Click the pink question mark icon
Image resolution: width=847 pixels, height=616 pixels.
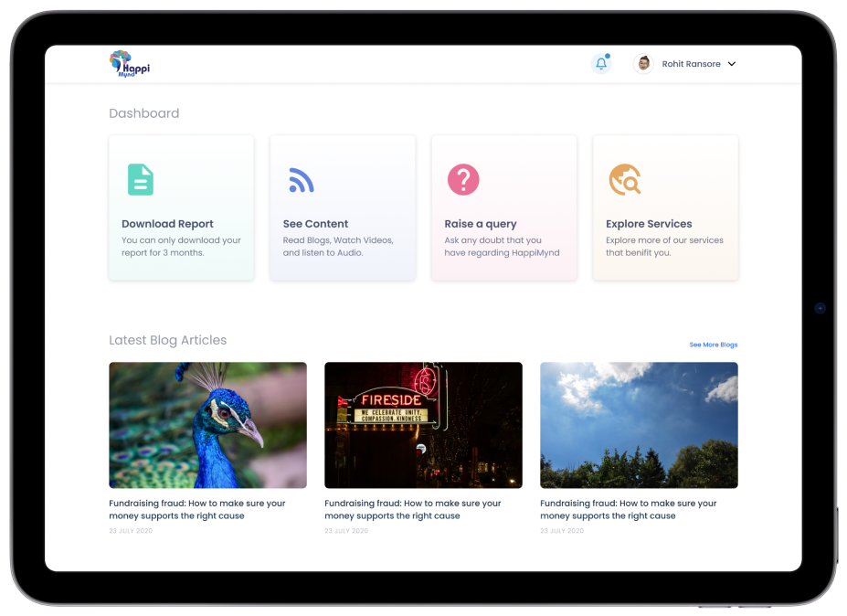[x=463, y=179]
